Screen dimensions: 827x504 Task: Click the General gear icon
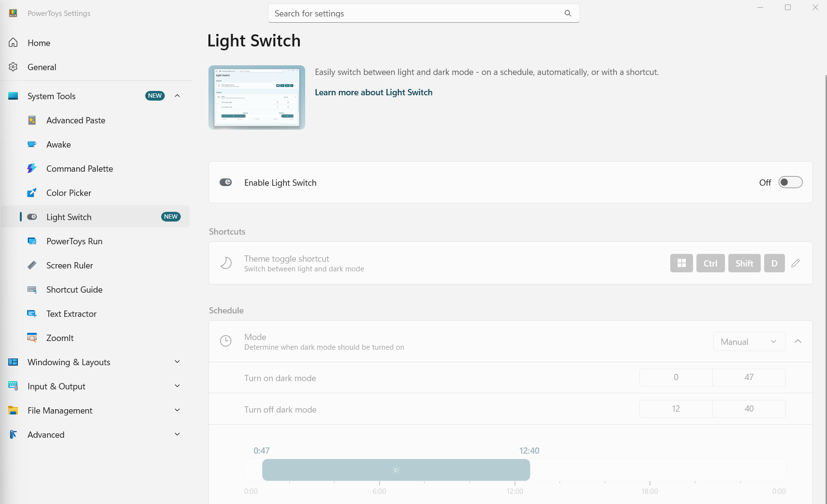[13, 67]
